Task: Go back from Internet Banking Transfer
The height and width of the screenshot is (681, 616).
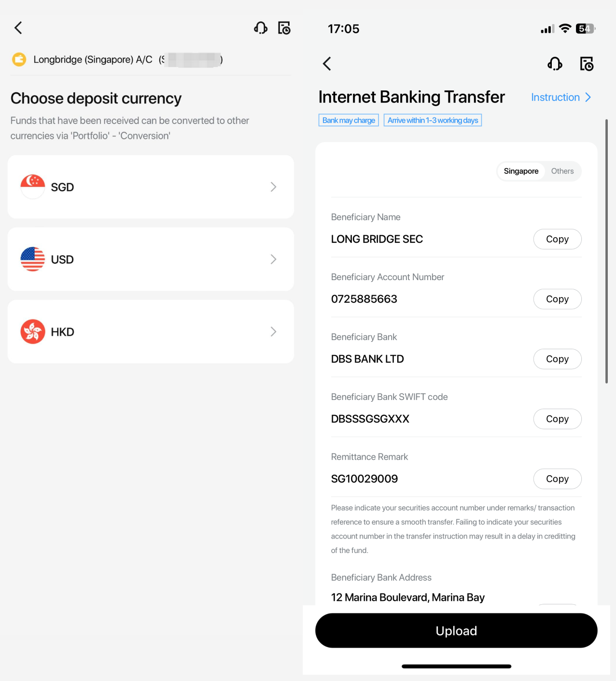Action: (x=327, y=64)
